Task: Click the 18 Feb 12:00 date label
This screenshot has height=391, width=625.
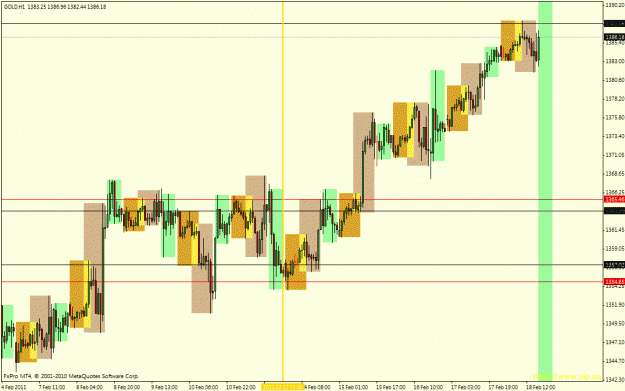Action: click(540, 387)
